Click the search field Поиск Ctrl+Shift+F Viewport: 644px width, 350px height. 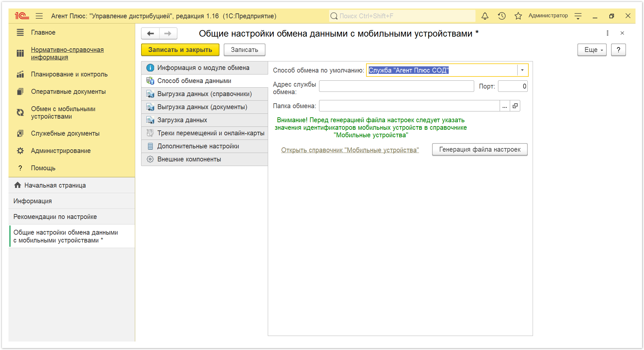point(402,16)
